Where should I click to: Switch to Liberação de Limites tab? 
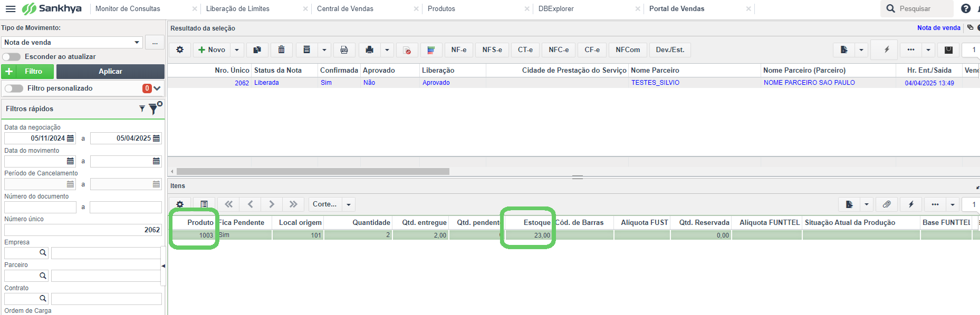point(237,8)
